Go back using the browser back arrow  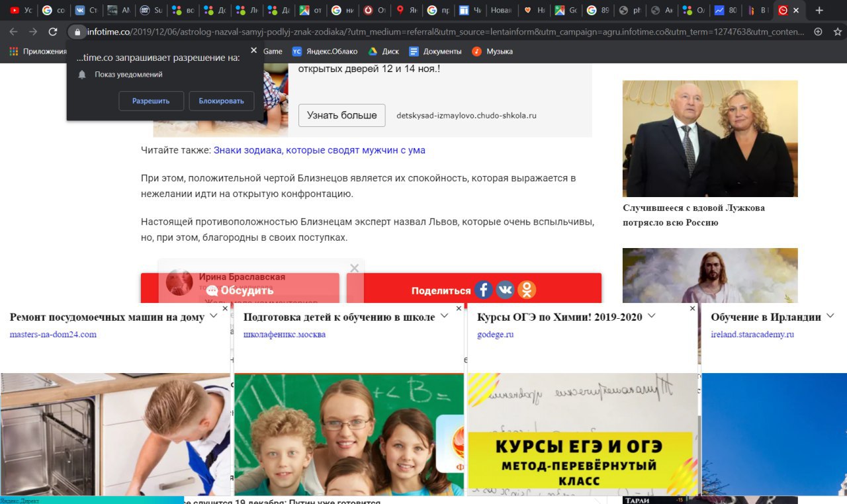[13, 32]
